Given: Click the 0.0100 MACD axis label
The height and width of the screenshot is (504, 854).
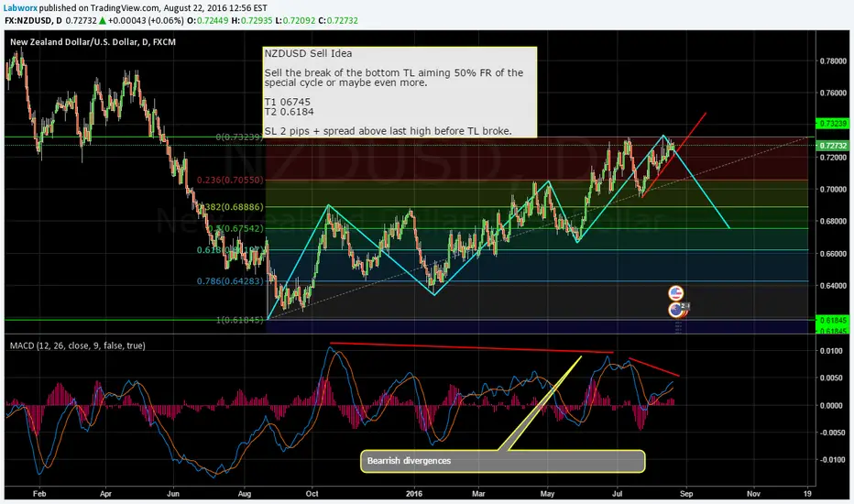Looking at the screenshot, I should tap(833, 351).
